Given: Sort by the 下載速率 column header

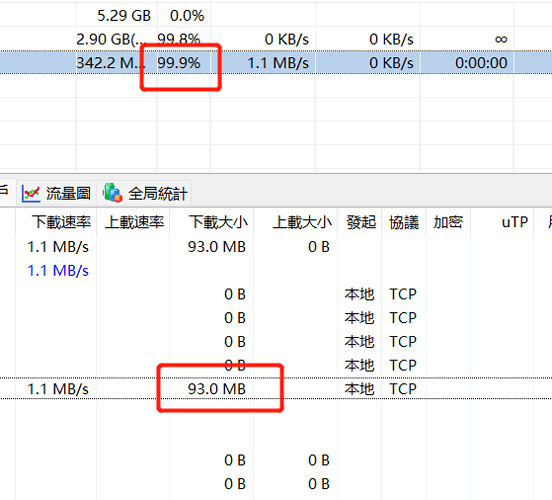Looking at the screenshot, I should (x=62, y=222).
